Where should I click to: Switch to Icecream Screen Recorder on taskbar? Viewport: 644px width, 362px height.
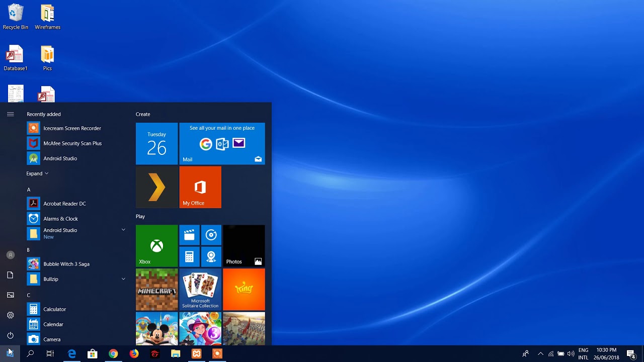(217, 354)
